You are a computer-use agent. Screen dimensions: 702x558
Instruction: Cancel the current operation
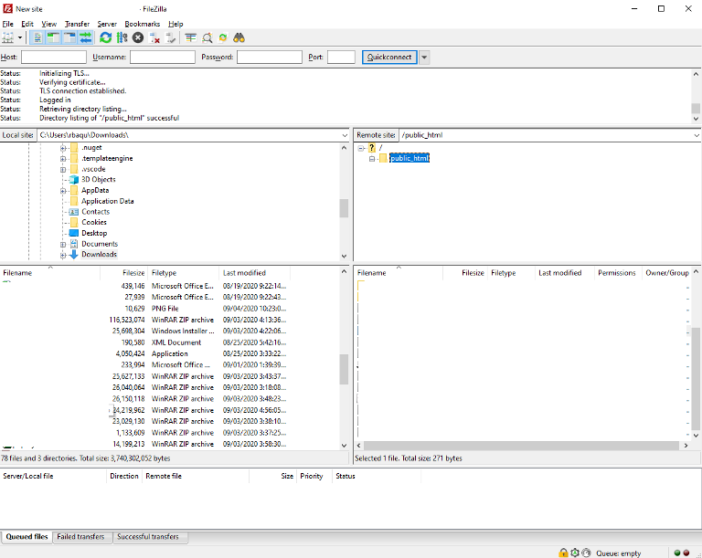[x=138, y=38]
